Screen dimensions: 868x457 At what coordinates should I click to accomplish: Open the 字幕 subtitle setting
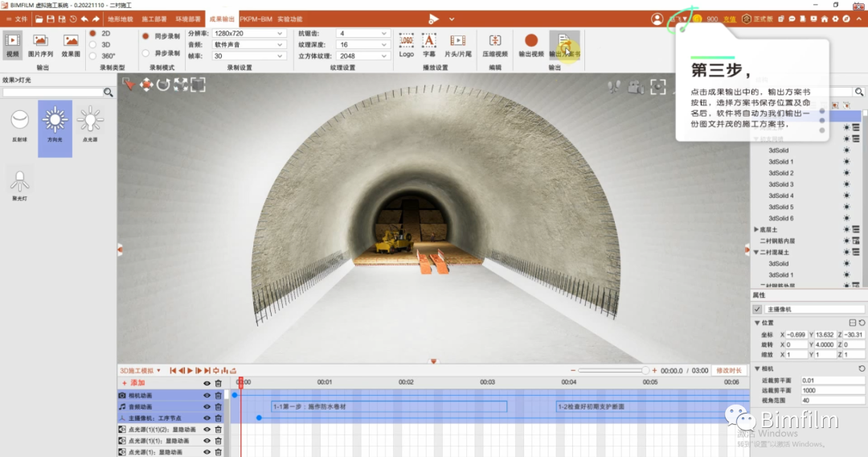(429, 45)
